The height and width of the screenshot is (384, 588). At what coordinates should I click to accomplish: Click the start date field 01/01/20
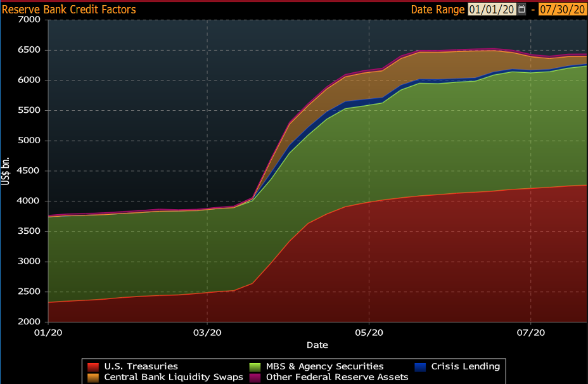pos(492,10)
